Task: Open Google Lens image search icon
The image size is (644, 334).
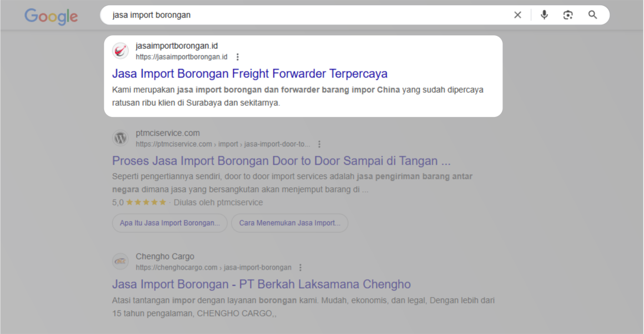Action: (x=568, y=15)
